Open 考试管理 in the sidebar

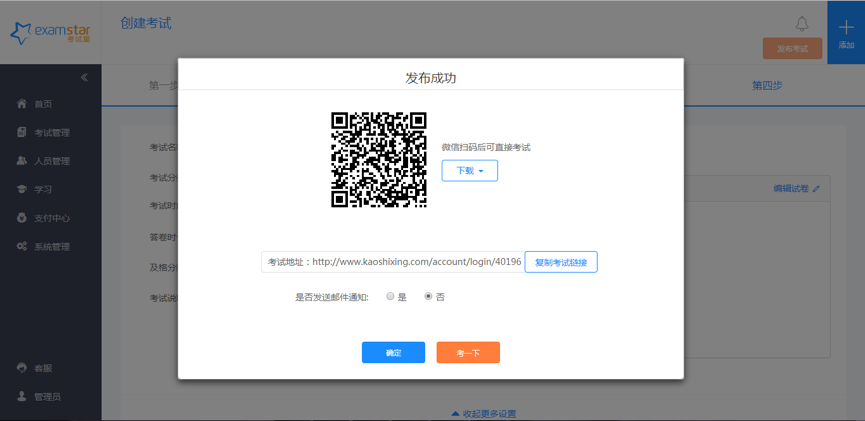tap(51, 132)
